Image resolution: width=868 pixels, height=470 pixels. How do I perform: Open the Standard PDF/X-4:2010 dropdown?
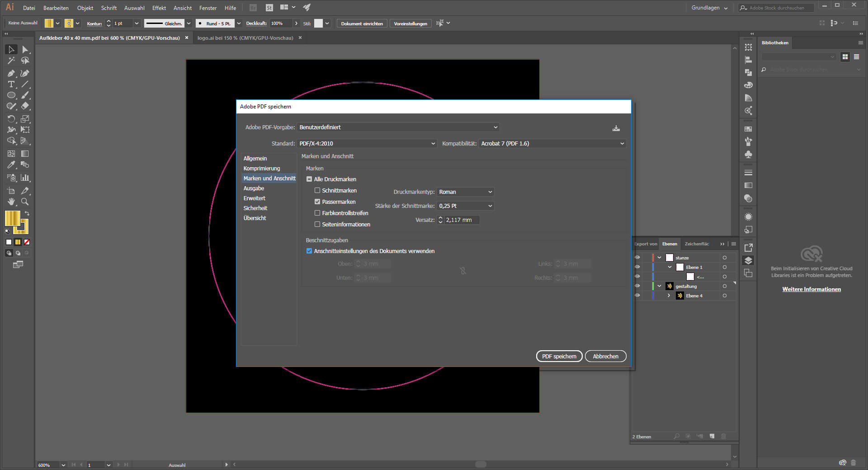[367, 144]
